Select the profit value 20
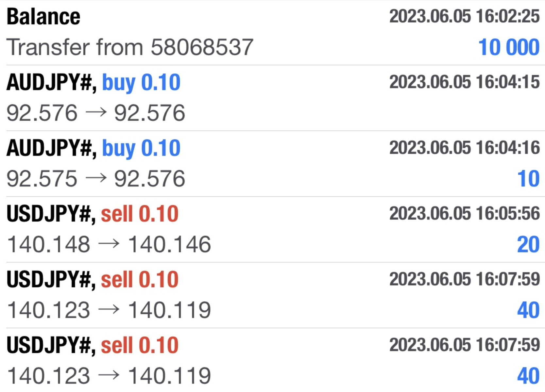545x392 pixels. tap(528, 245)
